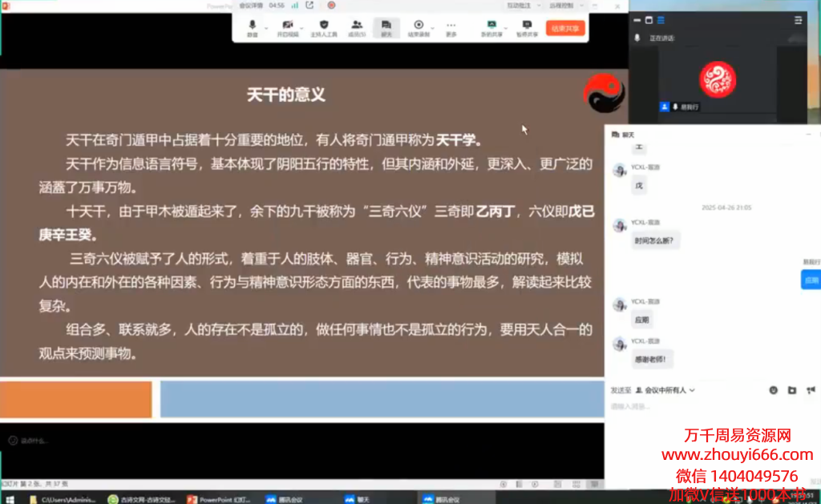821x504 pixels.
Task: Click the red end sharing button
Action: [566, 28]
